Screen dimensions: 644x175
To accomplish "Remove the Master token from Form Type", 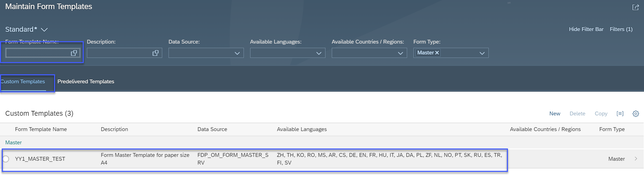I will [437, 53].
